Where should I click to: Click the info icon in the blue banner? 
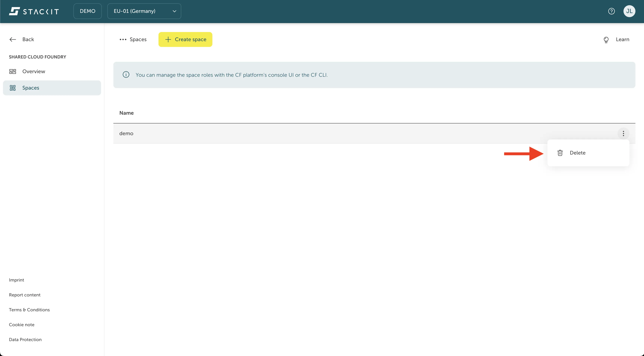[126, 75]
